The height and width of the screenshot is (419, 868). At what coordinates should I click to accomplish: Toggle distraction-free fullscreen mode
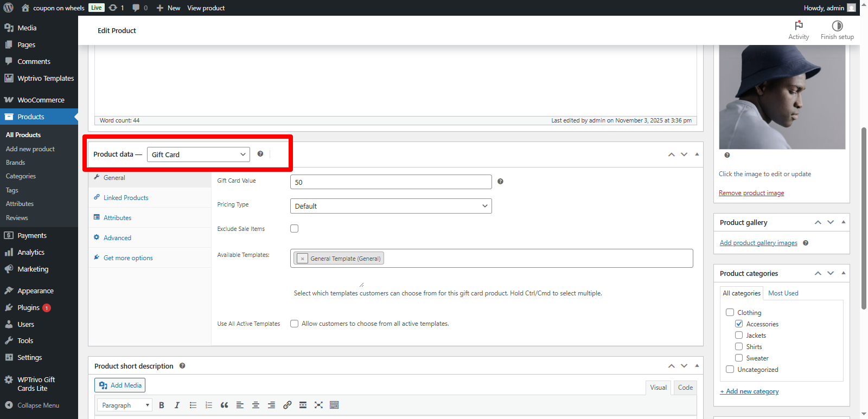318,405
